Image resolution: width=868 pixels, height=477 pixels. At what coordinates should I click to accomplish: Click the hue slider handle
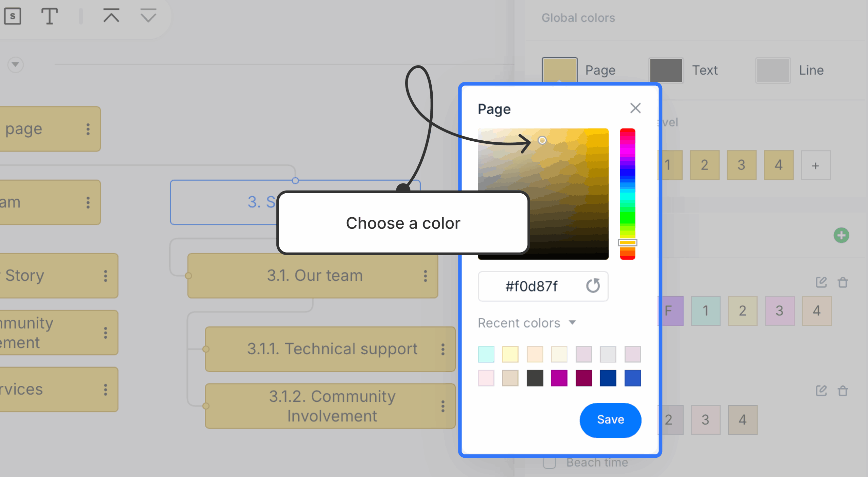627,242
